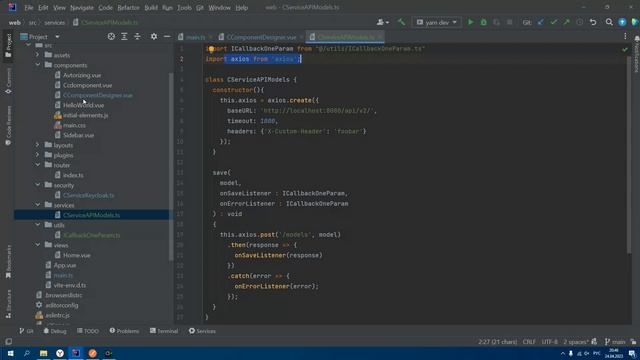Collapse the security folder
The width and height of the screenshot is (640, 360).
pos(38,185)
